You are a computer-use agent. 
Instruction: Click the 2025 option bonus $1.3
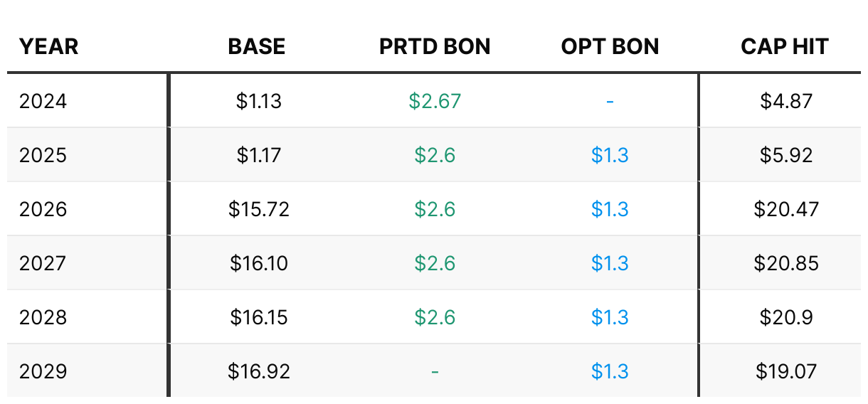pyautogui.click(x=610, y=155)
